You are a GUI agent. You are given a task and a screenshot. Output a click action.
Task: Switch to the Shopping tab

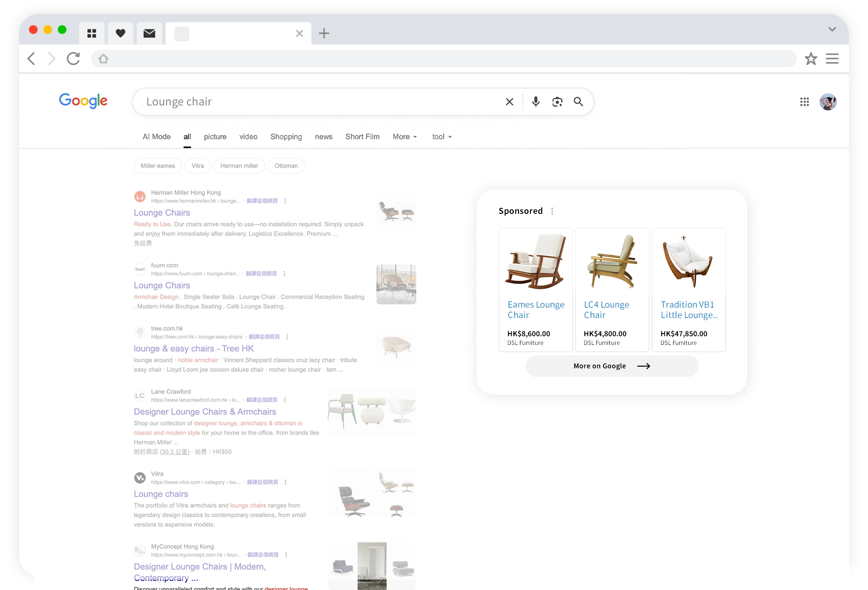point(286,137)
